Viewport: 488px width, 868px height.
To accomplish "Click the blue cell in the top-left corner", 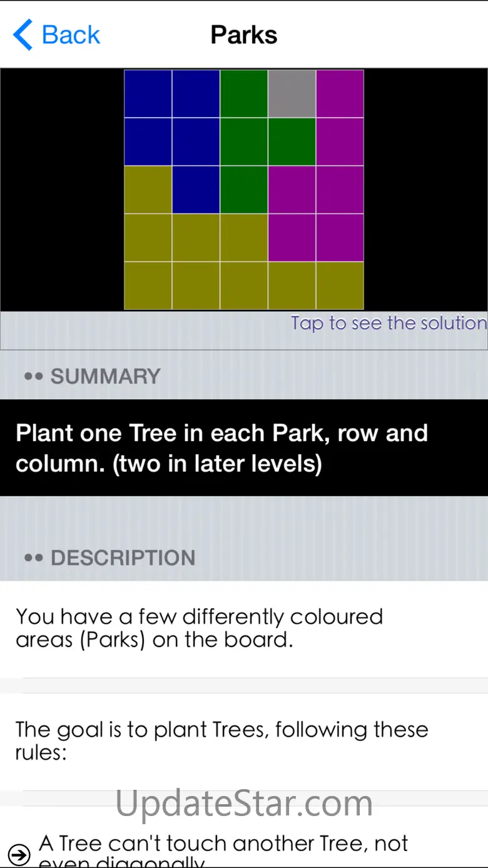I will point(148,94).
